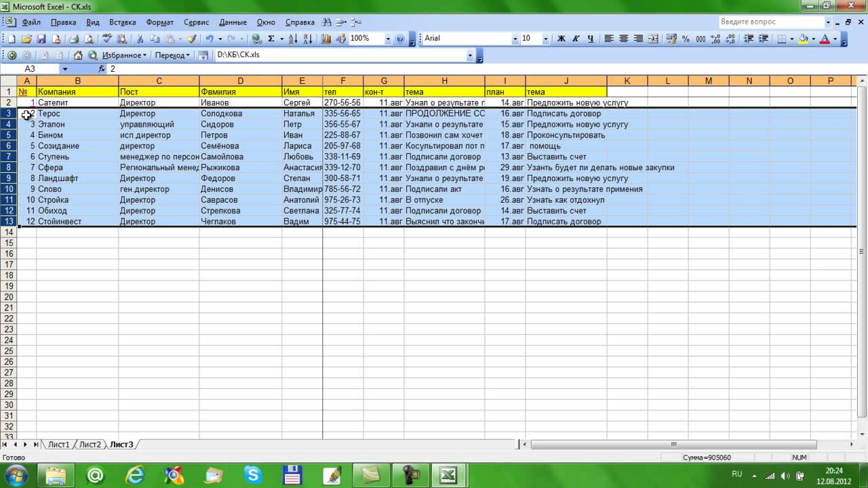
Task: Toggle underline formatting Ч button
Action: pyautogui.click(x=591, y=39)
